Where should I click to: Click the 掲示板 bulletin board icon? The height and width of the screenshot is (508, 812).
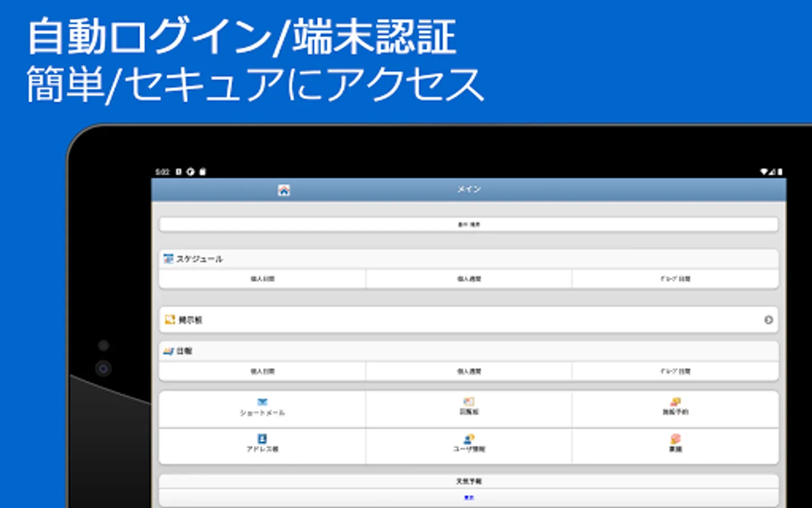coord(170,319)
